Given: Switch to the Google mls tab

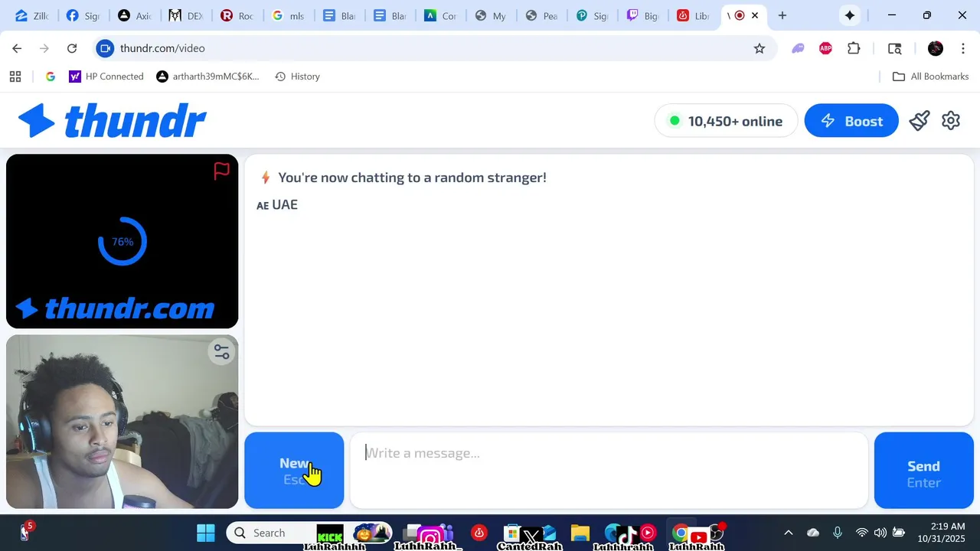Looking at the screenshot, I should point(288,15).
